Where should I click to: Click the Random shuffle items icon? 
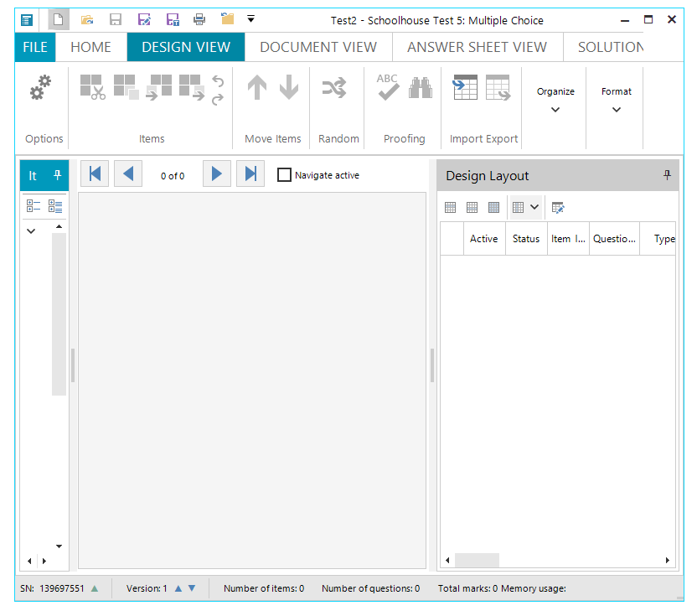pos(334,87)
